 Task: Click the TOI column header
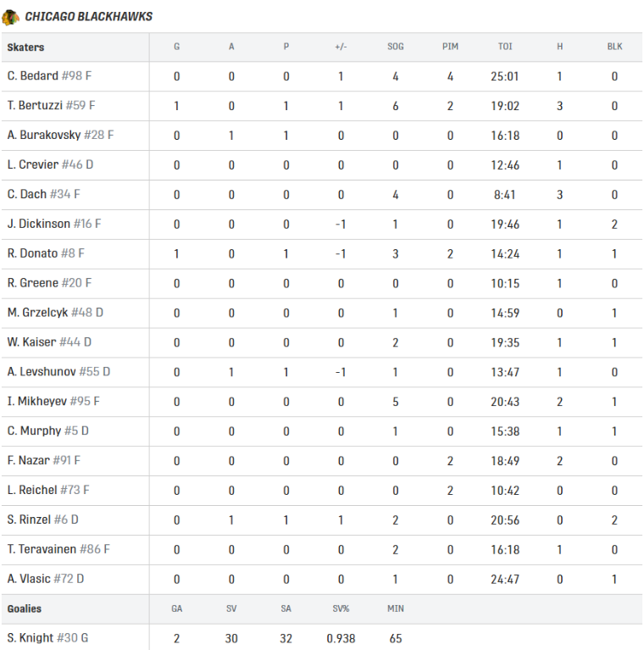coord(505,47)
